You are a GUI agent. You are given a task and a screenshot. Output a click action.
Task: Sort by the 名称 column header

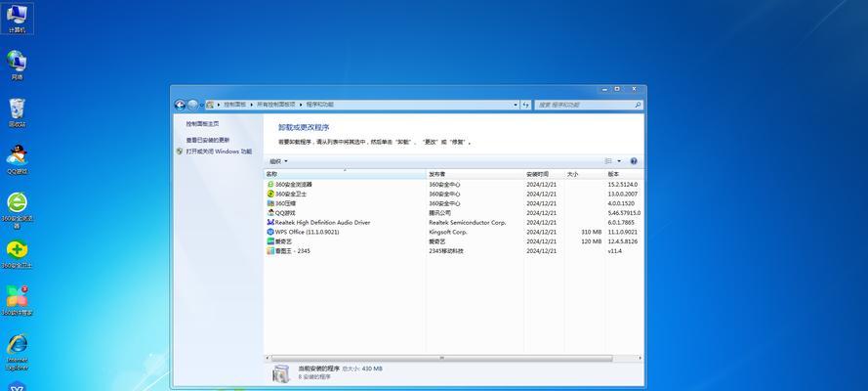pos(345,174)
